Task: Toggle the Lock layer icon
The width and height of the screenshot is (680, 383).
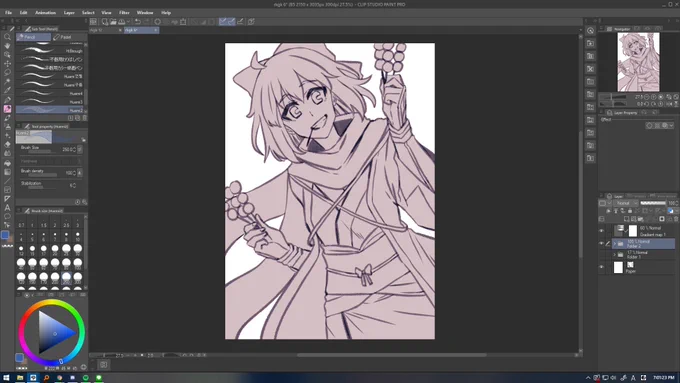Action: [x=630, y=211]
